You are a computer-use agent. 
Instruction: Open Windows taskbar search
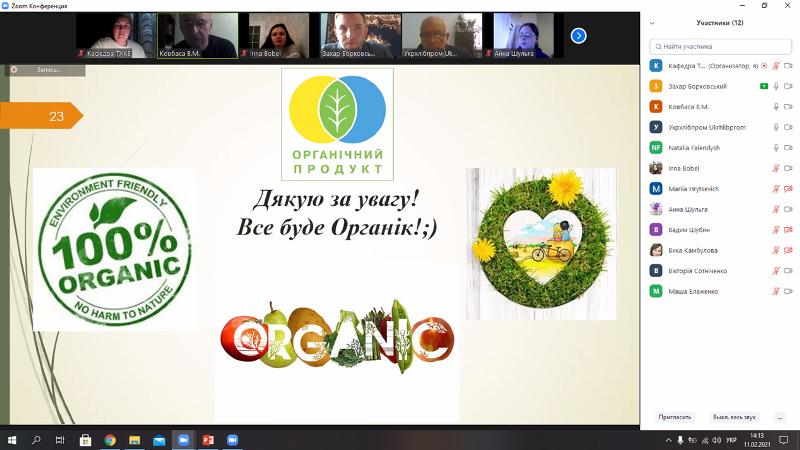pyautogui.click(x=36, y=440)
